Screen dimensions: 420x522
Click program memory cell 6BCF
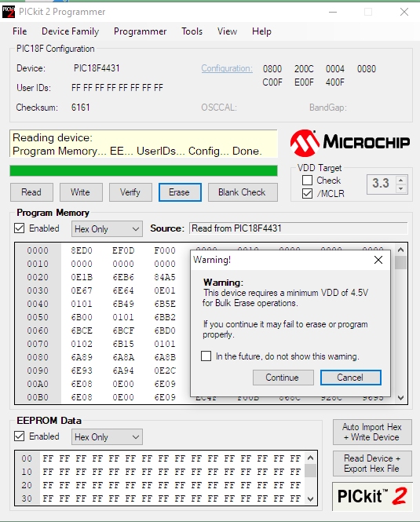(123, 330)
